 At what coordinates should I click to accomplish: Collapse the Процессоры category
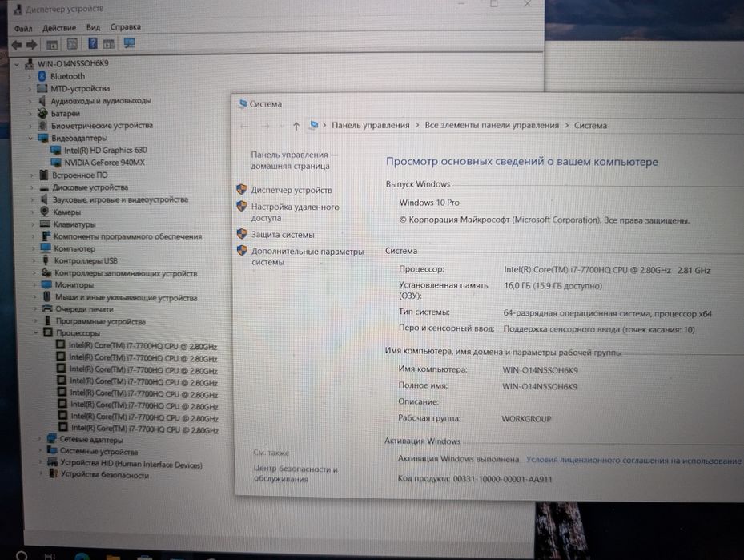35,332
